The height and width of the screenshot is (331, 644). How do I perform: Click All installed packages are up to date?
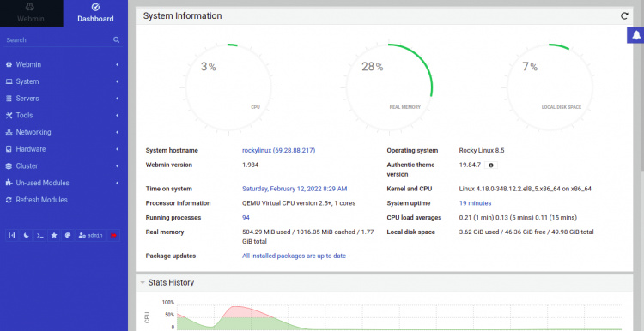294,256
